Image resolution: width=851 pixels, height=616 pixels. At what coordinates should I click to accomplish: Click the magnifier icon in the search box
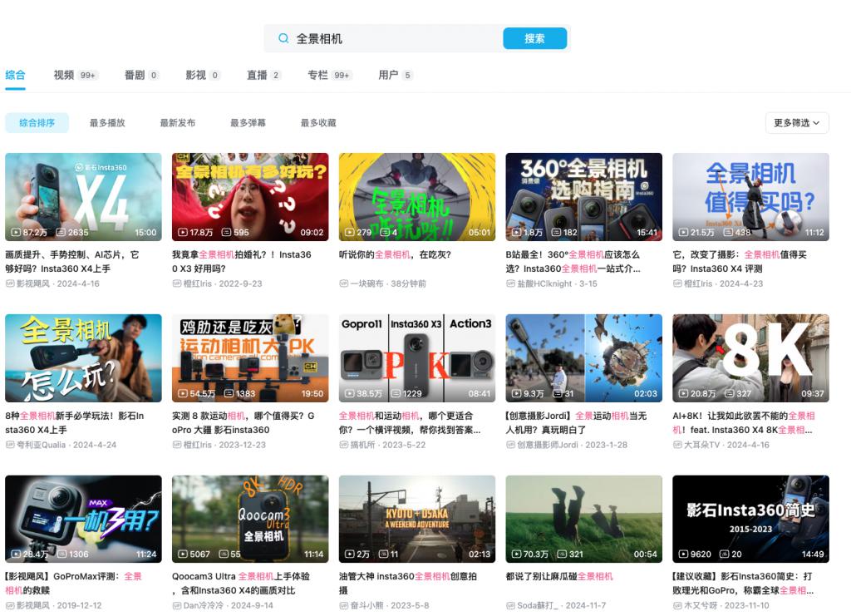click(283, 38)
